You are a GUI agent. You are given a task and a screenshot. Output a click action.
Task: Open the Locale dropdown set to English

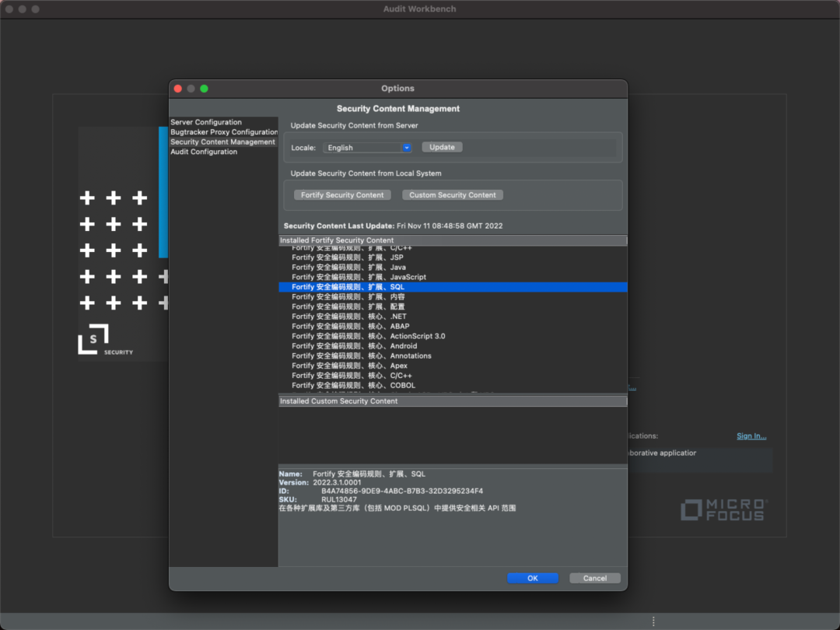(x=367, y=147)
